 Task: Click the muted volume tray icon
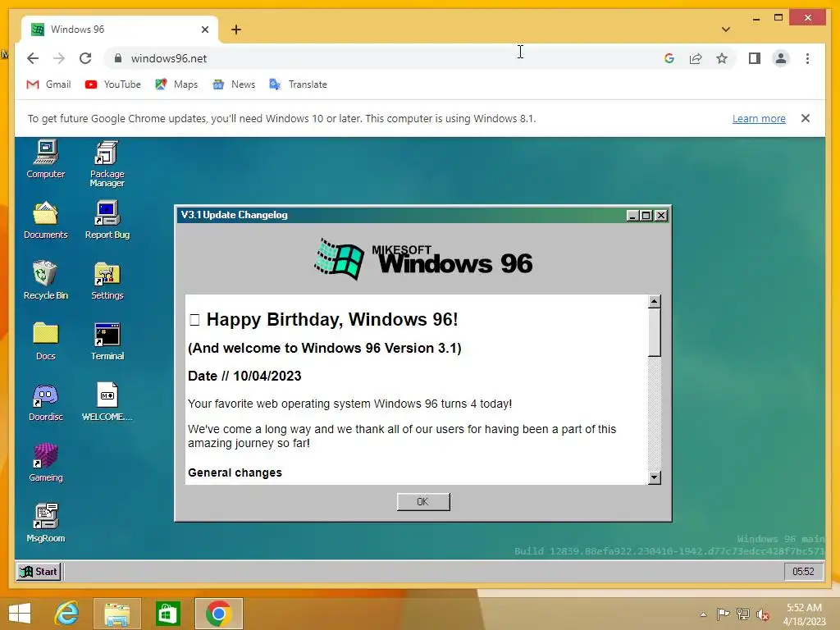(x=763, y=614)
